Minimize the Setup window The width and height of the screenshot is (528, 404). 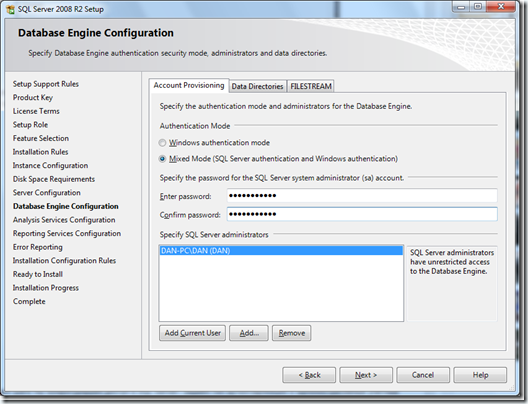coord(461,7)
